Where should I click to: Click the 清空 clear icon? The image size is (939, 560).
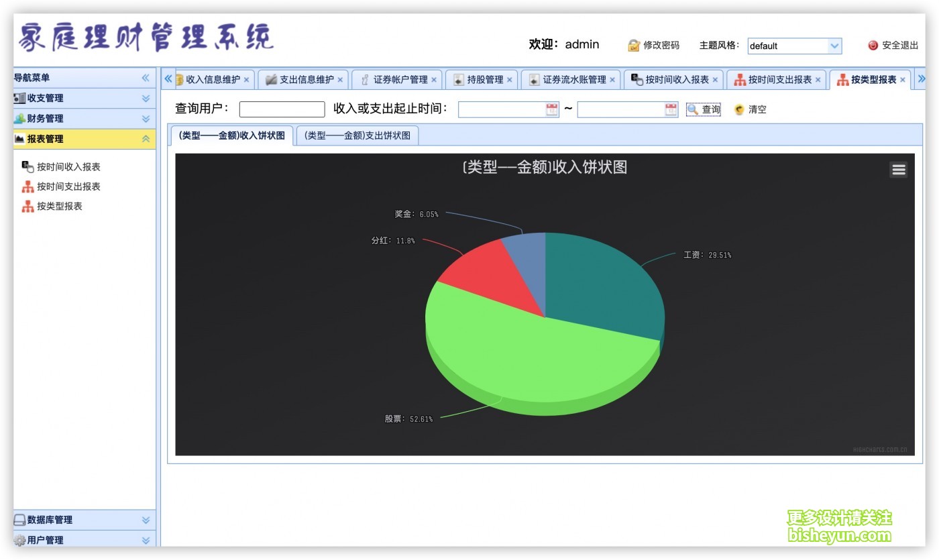(x=739, y=109)
